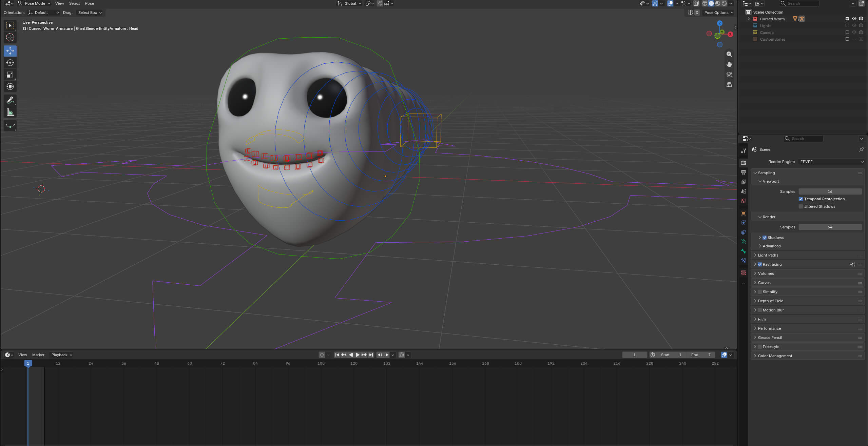Viewport: 868px width, 446px height.
Task: Click the End frame field
Action: 701,355
